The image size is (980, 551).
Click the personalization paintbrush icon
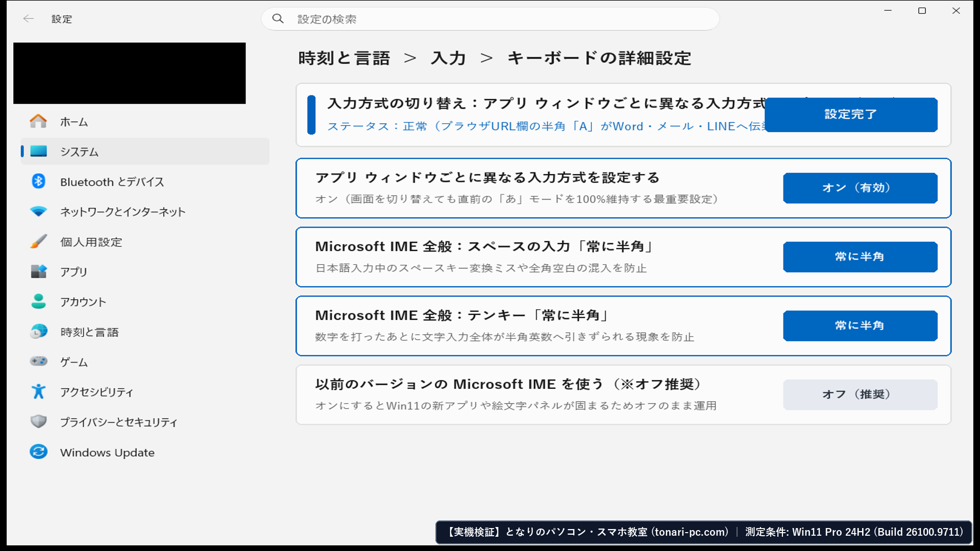(x=38, y=242)
